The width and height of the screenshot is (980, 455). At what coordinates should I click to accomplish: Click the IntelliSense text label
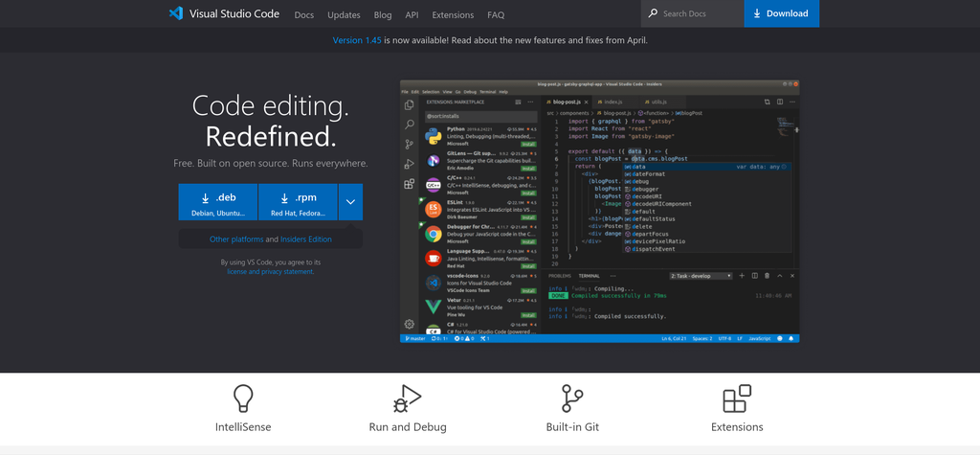pos(243,427)
